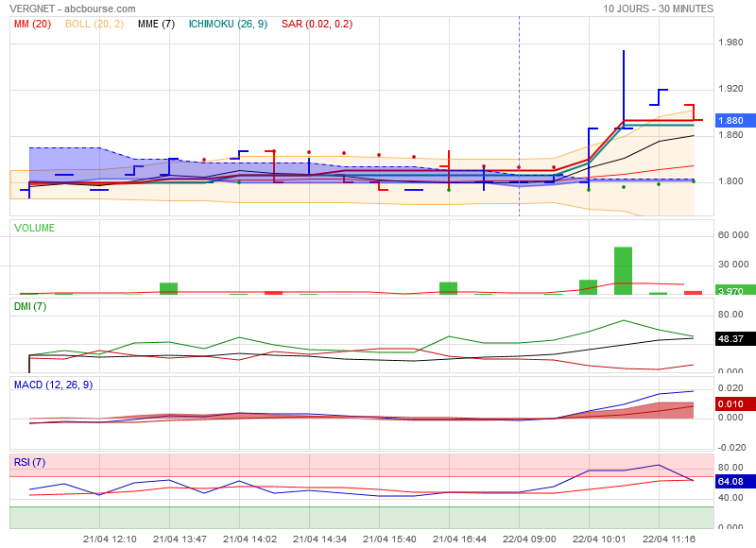Click the MME (7) legend label
The image size is (756, 548).
156,25
